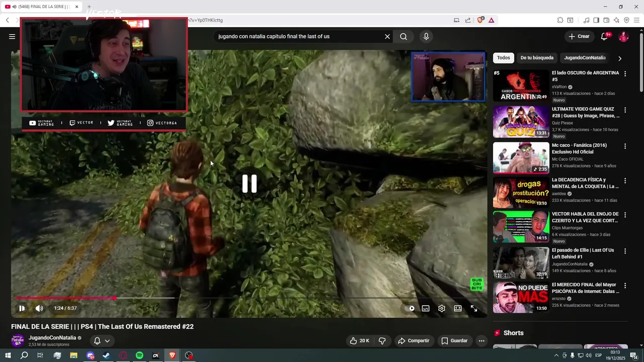Open options for El lado OSCURO de ARGENTINA
Viewport: 644px width, 362px height.
coord(625,73)
